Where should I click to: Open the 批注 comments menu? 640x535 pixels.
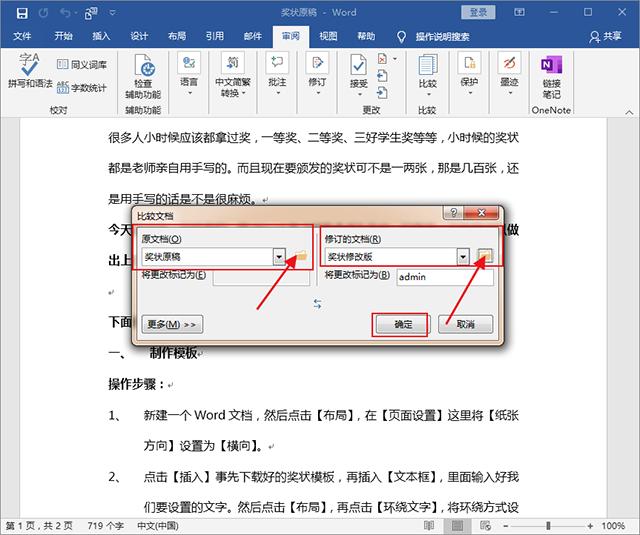pyautogui.click(x=277, y=74)
